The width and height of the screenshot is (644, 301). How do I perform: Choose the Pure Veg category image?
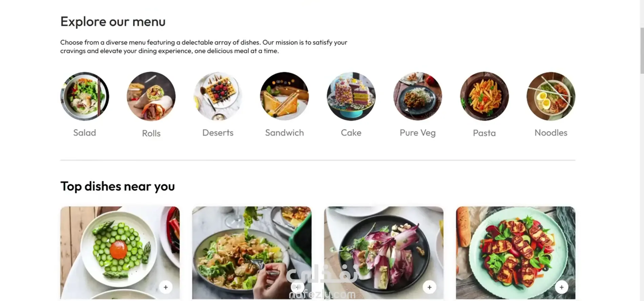418,96
